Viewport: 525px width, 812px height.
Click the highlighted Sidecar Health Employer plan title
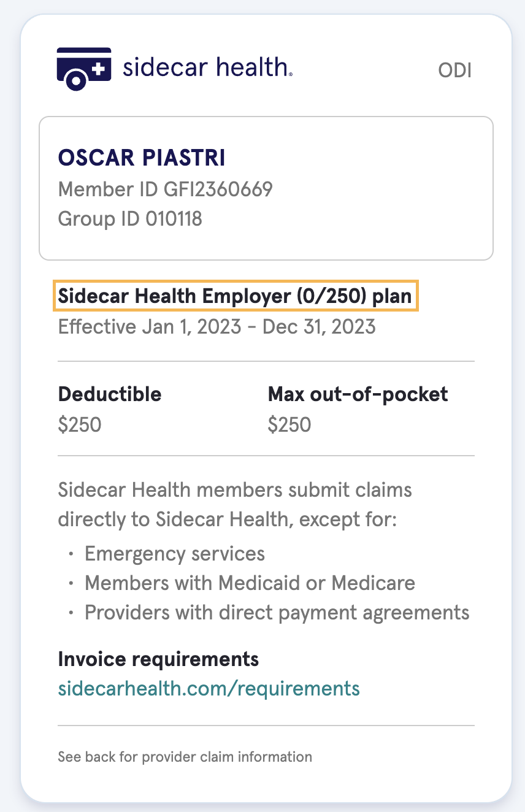pos(236,296)
